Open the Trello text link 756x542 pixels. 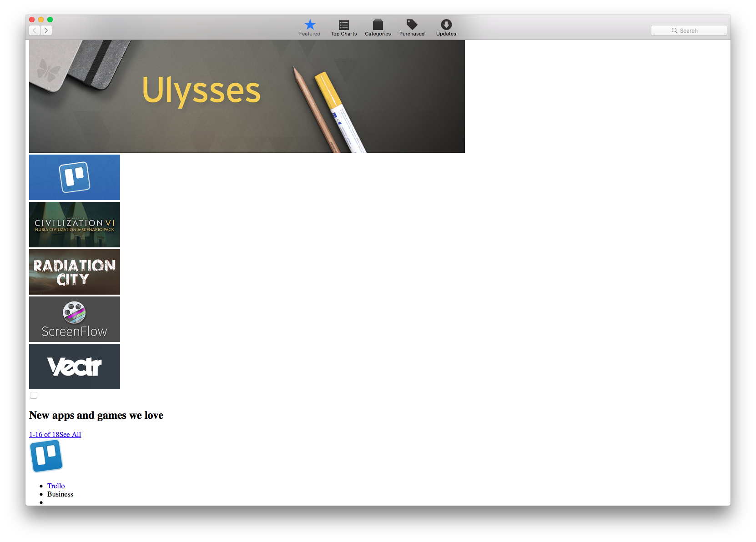[x=56, y=486]
